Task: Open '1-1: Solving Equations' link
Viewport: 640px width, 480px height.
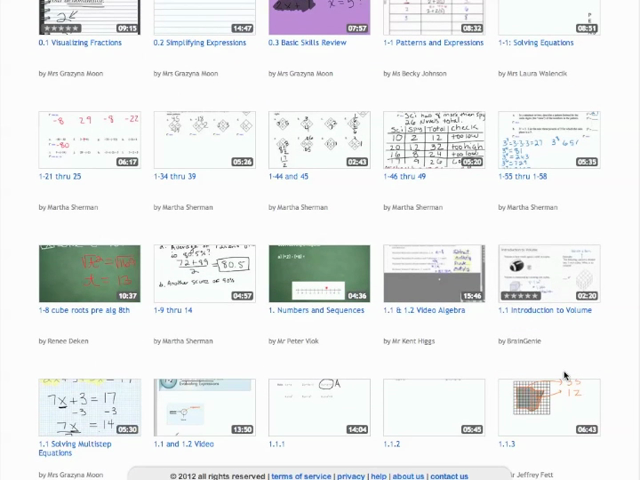Action: click(536, 43)
